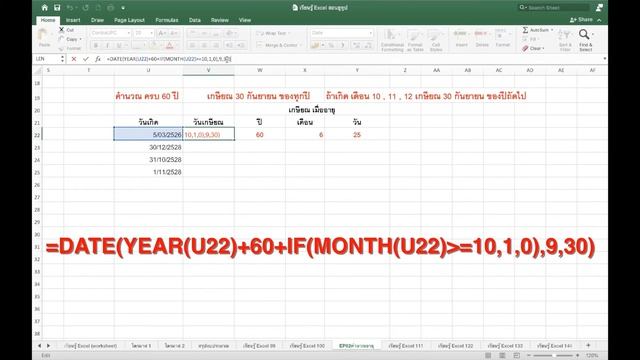
Task: Toggle Wrap Text
Action: [273, 33]
